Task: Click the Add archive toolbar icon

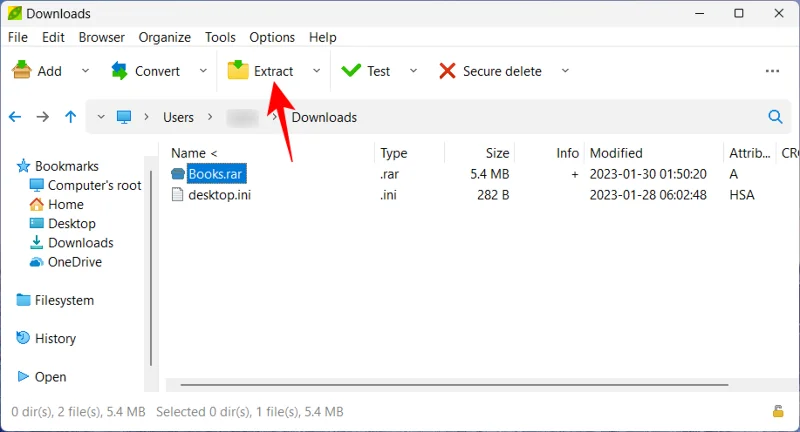Action: [21, 71]
